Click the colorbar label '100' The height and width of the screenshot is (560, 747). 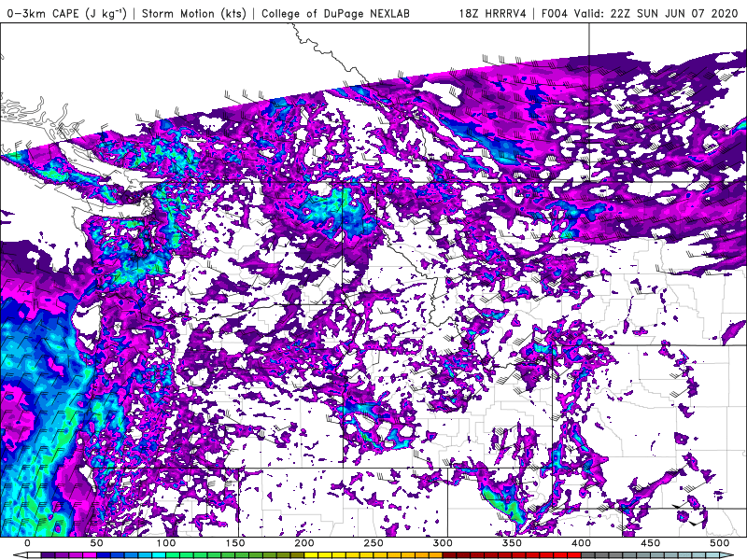pos(165,543)
